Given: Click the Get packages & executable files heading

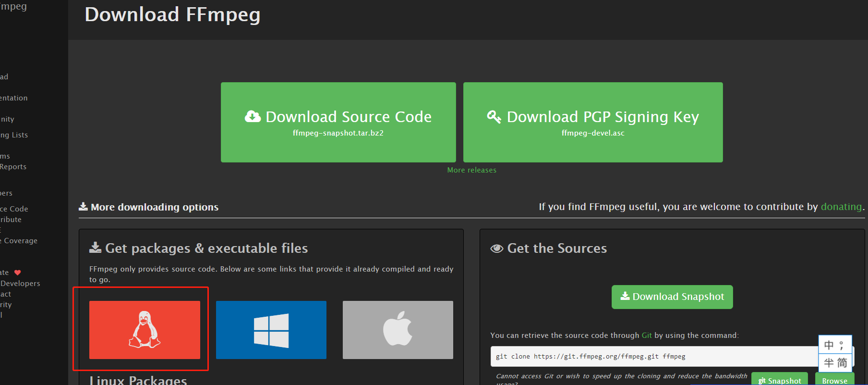Looking at the screenshot, I should [x=206, y=248].
